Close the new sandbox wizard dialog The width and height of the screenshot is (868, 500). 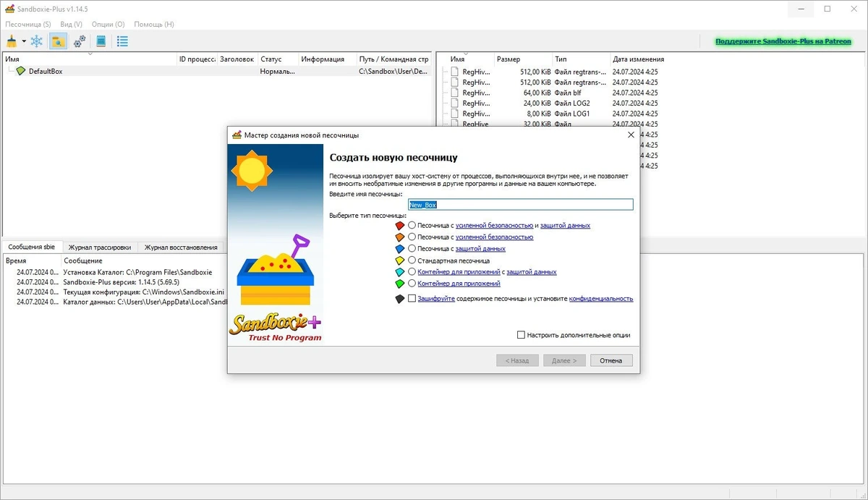click(631, 135)
